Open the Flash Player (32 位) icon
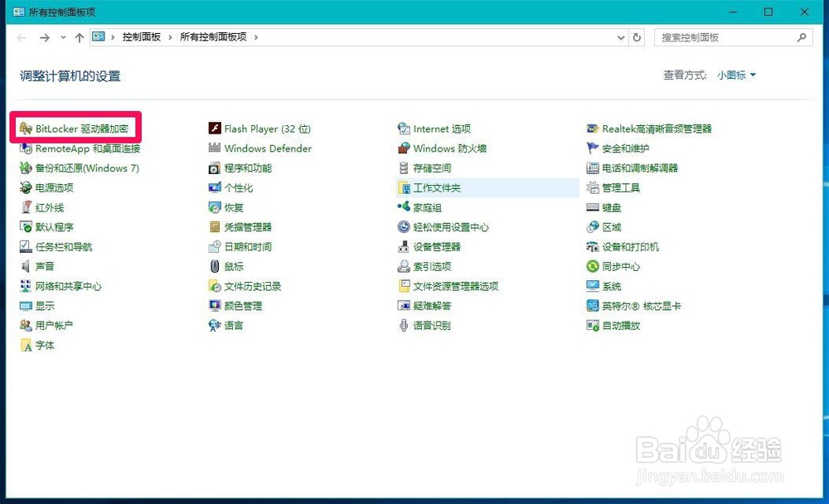 point(215,128)
